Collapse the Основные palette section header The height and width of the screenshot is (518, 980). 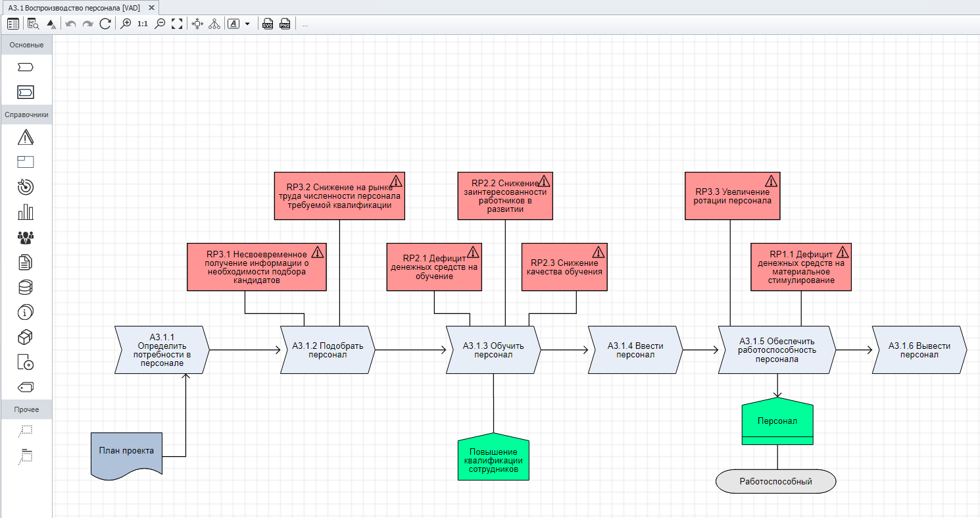tap(26, 45)
